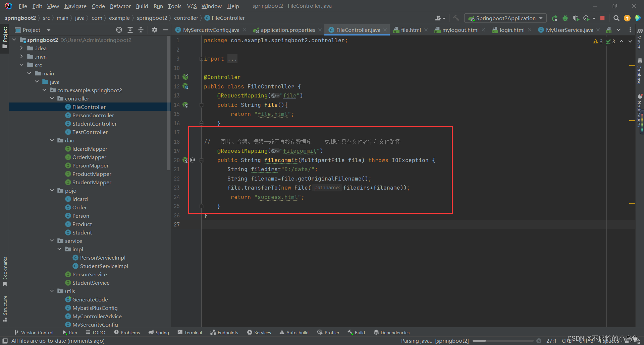Collapse the service folder
This screenshot has height=345, width=644.
pyautogui.click(x=52, y=241)
